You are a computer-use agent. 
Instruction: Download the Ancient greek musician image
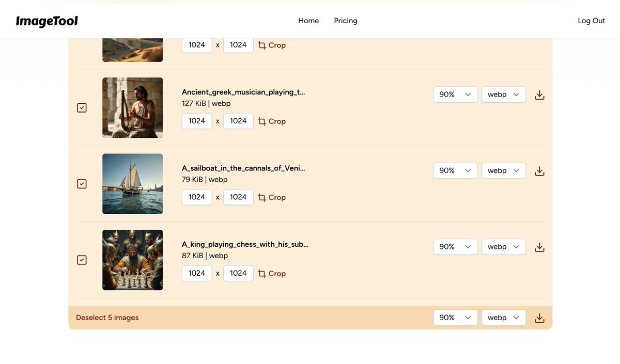(x=539, y=95)
